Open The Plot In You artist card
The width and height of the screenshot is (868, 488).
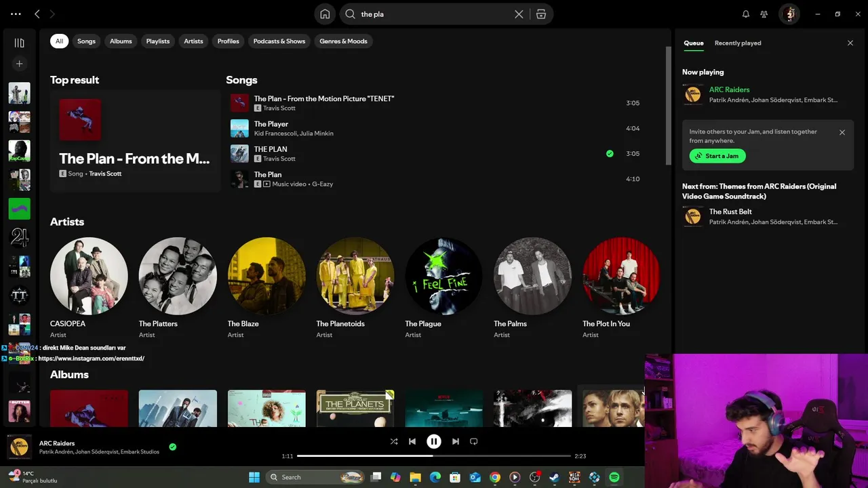[x=621, y=287]
